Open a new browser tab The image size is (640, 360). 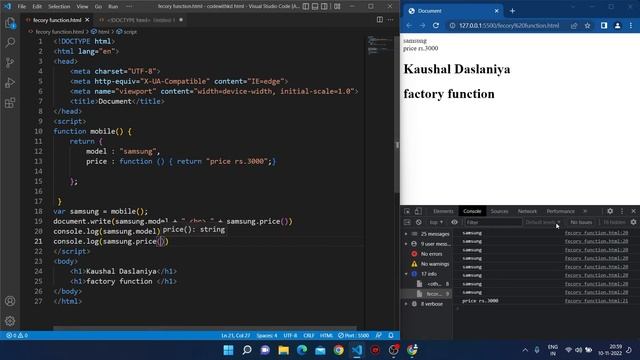(x=512, y=11)
